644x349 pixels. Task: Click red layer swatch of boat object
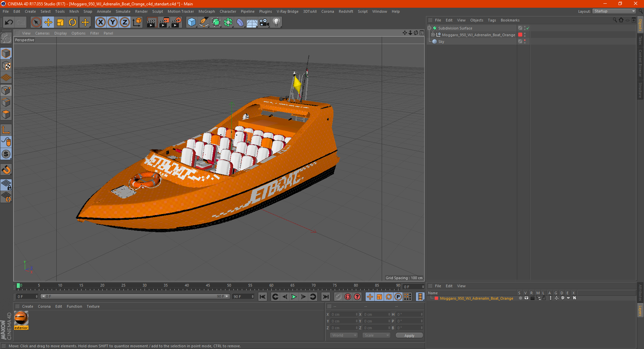point(520,35)
